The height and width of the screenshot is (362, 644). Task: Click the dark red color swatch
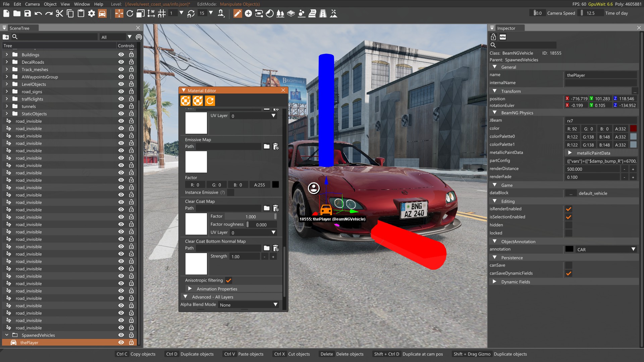[x=633, y=129]
